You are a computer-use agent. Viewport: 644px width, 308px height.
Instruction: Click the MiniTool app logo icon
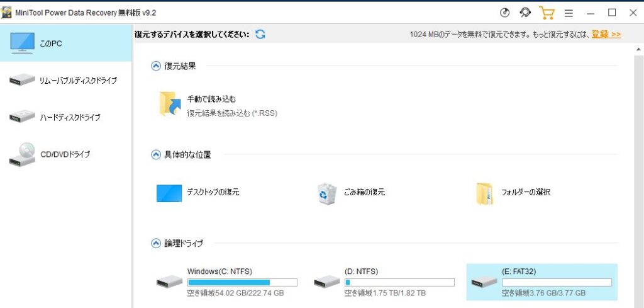pyautogui.click(x=6, y=13)
